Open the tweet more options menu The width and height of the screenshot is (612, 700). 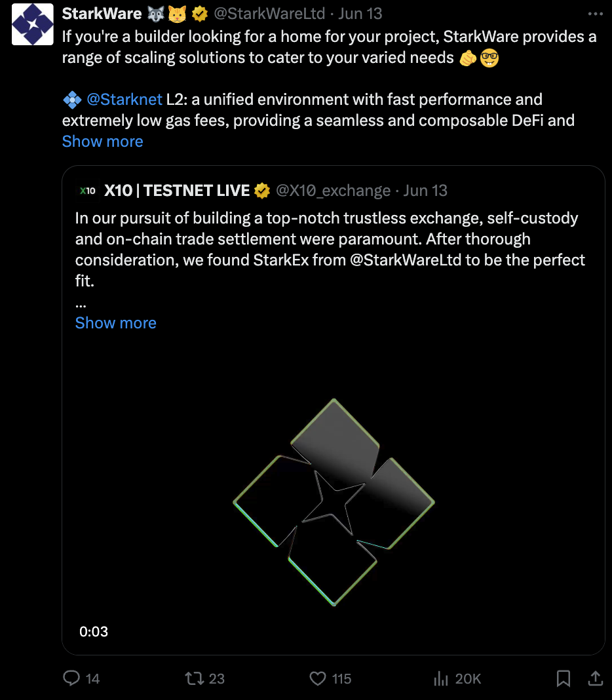pyautogui.click(x=596, y=12)
